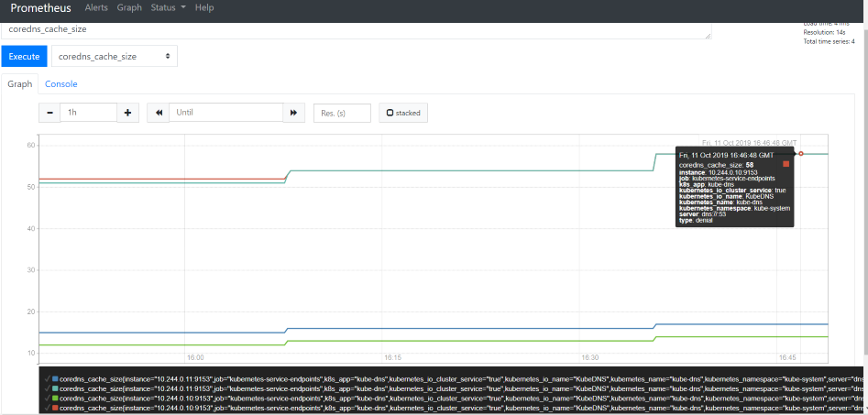Click the green legend color swatch
The width and height of the screenshot is (868, 415).
pos(55,398)
